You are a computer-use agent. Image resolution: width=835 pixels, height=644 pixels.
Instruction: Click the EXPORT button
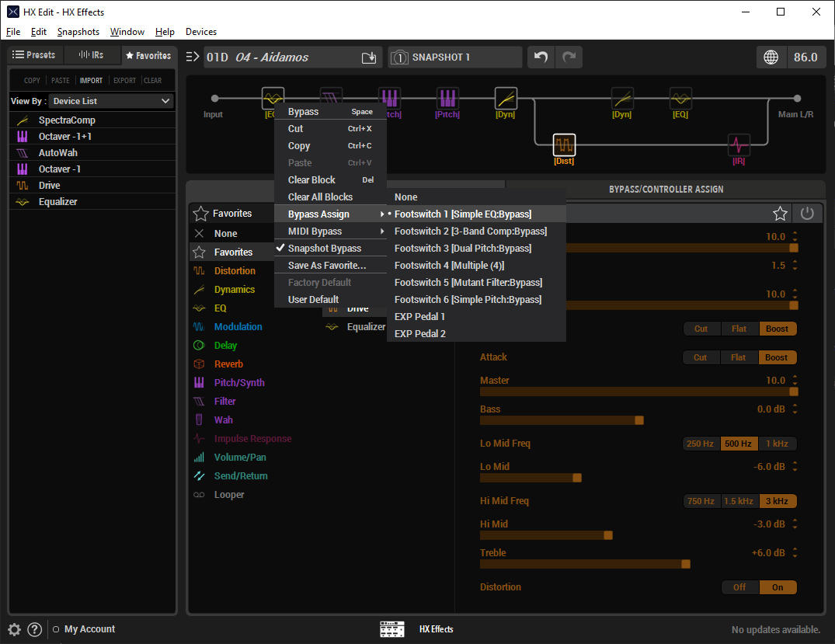coord(124,81)
